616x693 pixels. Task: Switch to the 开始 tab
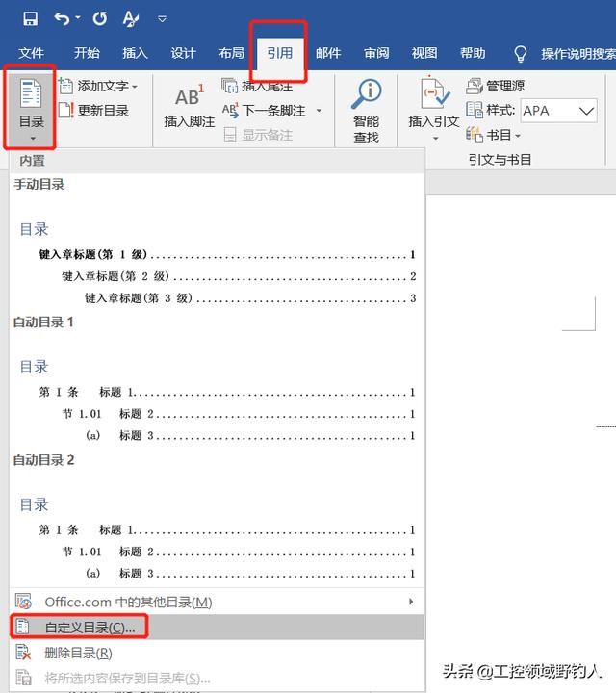(87, 53)
